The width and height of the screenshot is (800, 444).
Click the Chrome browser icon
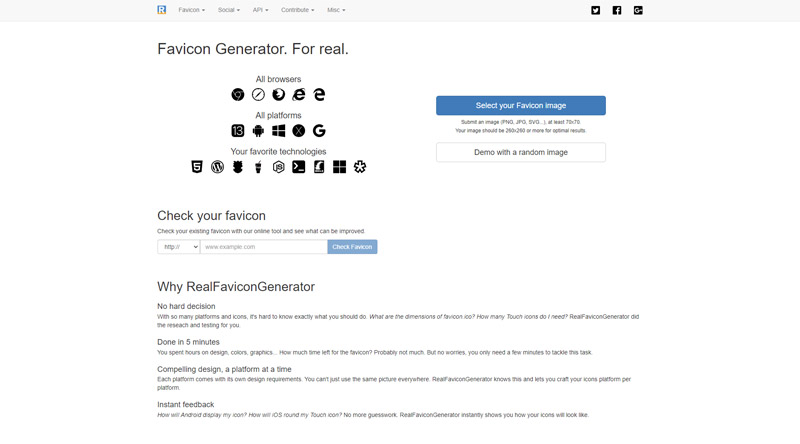tap(238, 94)
